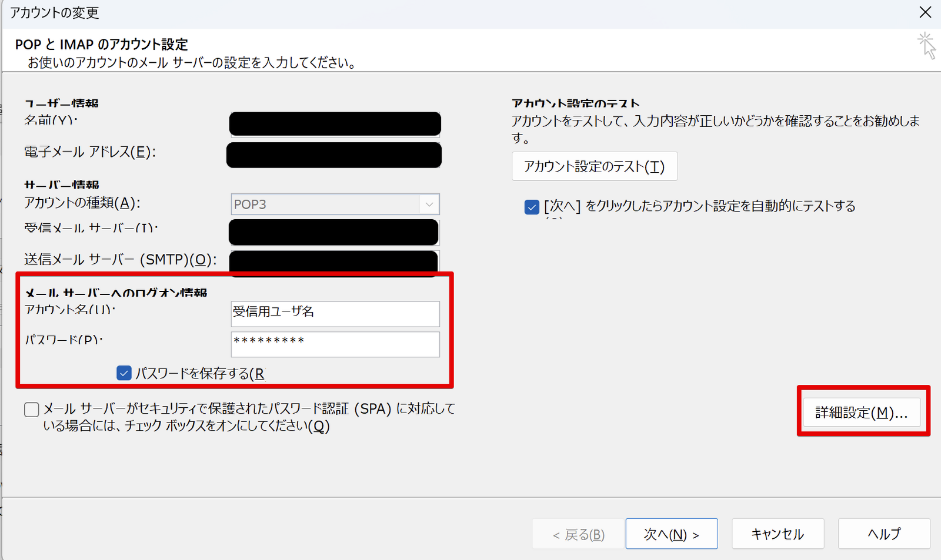This screenshot has height=560, width=941.
Task: Click the アカウントの変更 title bar
Action: tap(412, 13)
